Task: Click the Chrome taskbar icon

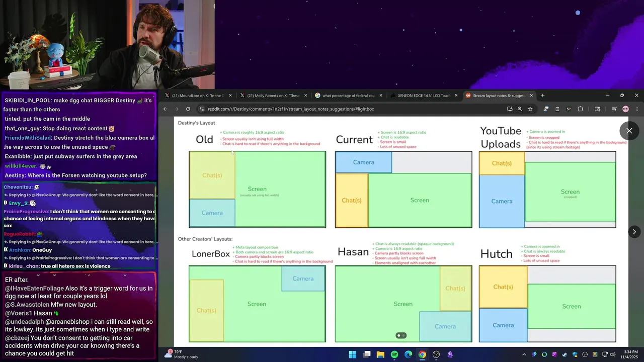Action: click(422, 354)
